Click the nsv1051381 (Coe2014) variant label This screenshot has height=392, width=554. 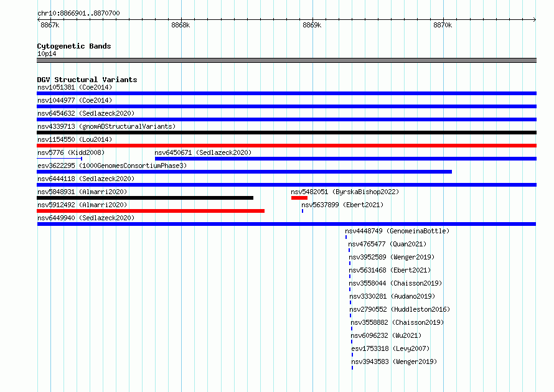click(x=75, y=87)
